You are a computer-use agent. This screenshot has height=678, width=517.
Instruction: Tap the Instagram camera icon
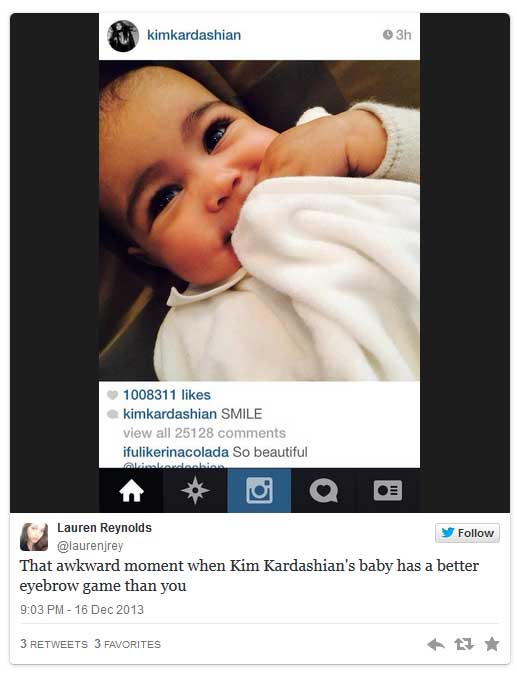(x=259, y=491)
